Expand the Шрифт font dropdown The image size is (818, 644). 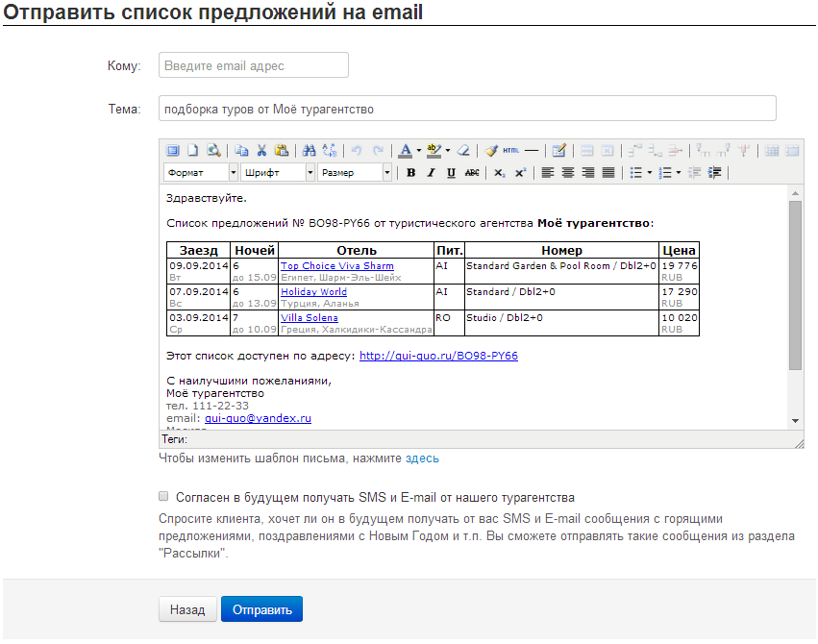[x=278, y=173]
